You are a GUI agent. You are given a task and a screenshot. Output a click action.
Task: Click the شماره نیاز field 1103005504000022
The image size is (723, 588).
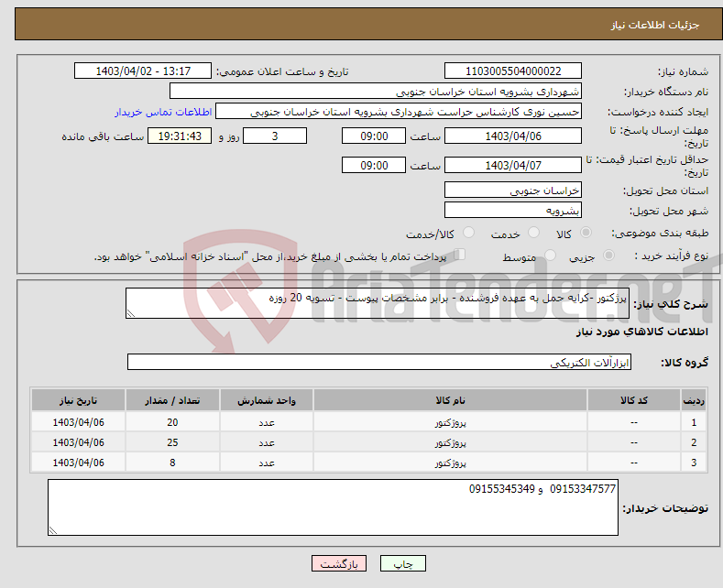click(513, 71)
